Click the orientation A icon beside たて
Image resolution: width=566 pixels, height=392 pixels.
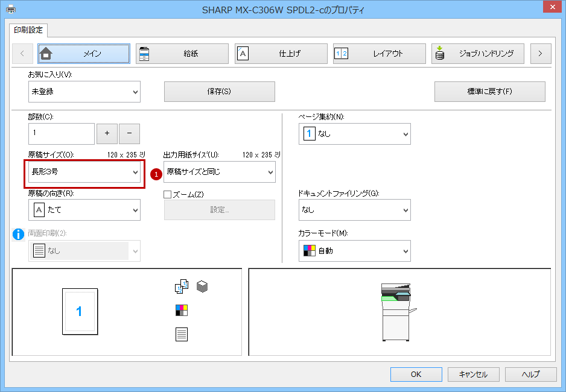(39, 210)
